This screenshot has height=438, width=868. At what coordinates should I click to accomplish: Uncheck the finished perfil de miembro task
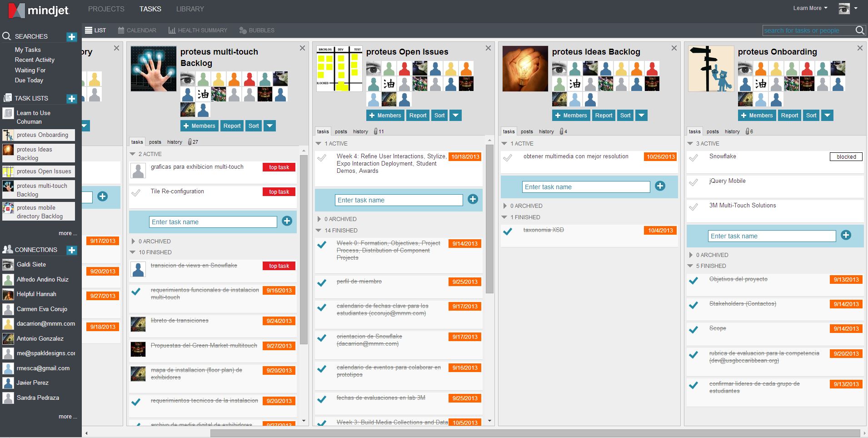[322, 283]
